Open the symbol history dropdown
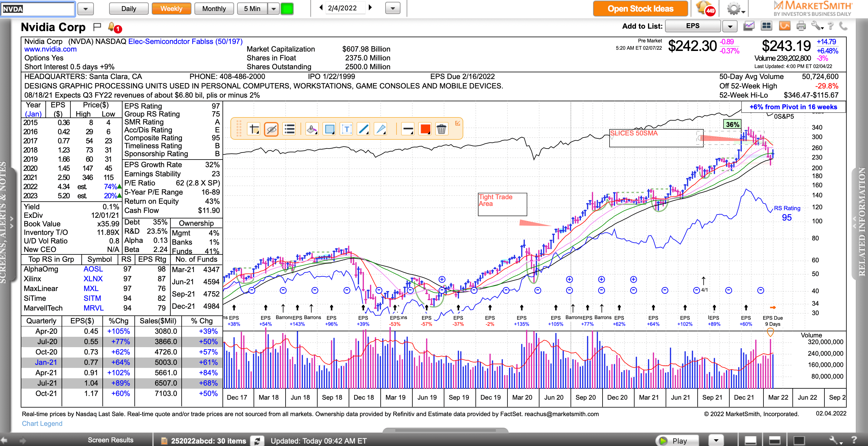Image resolution: width=868 pixels, height=446 pixels. click(86, 9)
